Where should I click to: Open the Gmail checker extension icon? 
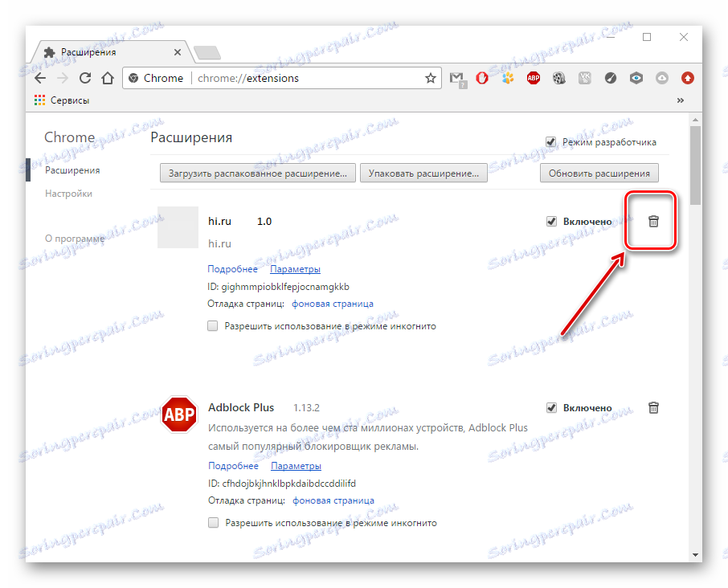click(x=458, y=79)
